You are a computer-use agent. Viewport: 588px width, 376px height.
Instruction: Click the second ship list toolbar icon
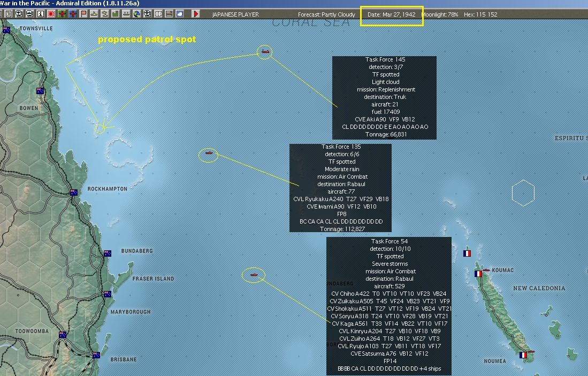click(29, 14)
